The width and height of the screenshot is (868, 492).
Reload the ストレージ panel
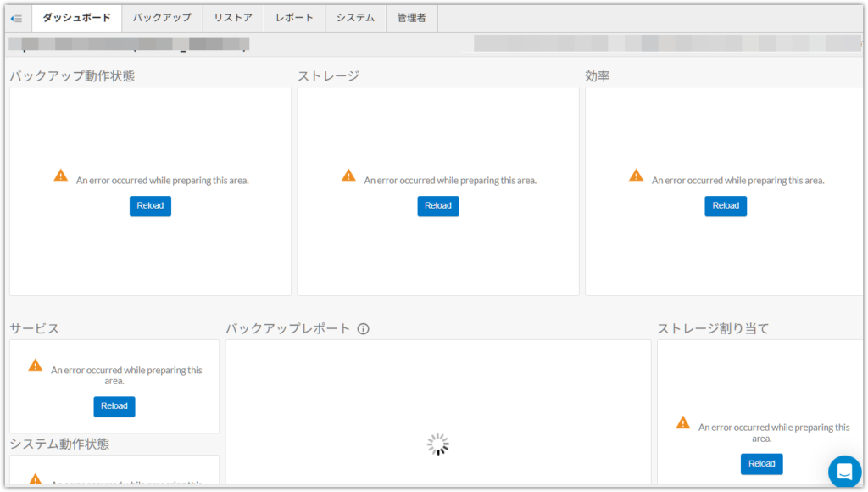437,205
